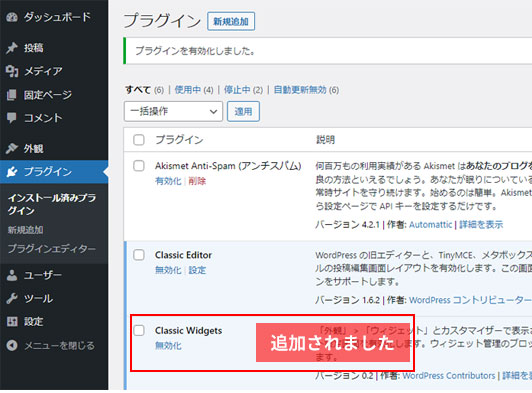
Task: Open the 一括操作 bulk actions dropdown
Action: click(x=173, y=111)
